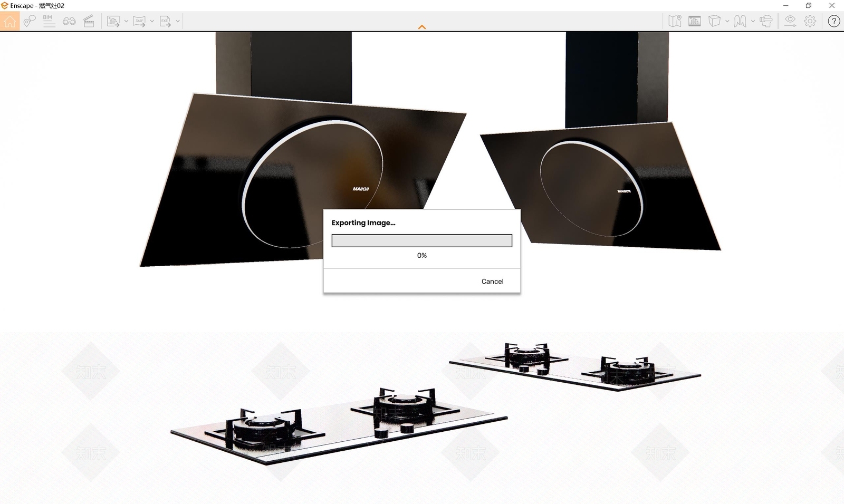Expand the screenshot export dropdown arrow
Image resolution: width=844 pixels, height=504 pixels.
pyautogui.click(x=126, y=21)
